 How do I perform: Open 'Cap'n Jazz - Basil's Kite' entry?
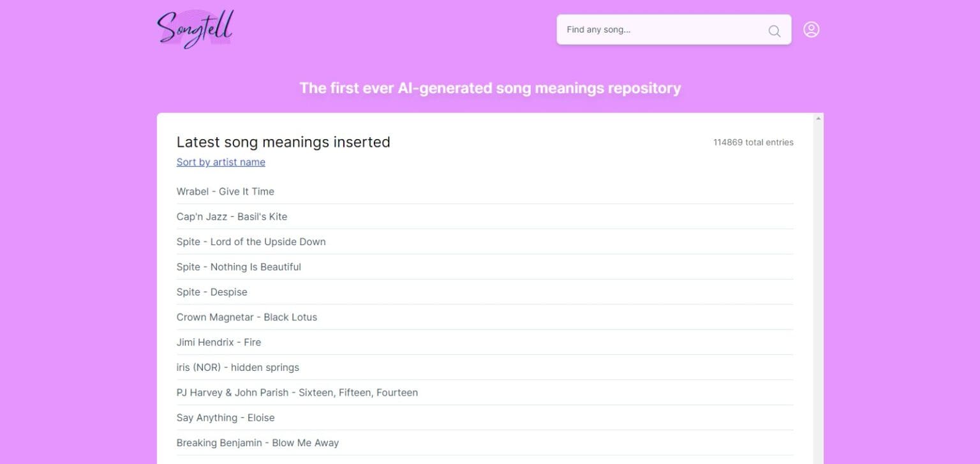(x=232, y=216)
